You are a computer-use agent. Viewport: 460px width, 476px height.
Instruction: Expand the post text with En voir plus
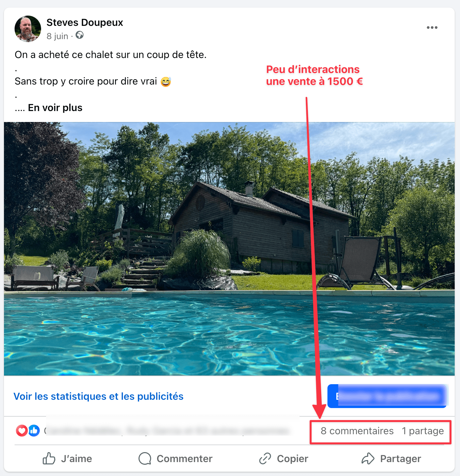[55, 108]
